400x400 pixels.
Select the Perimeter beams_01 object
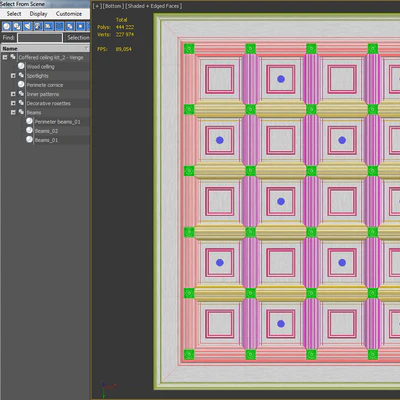point(57,122)
